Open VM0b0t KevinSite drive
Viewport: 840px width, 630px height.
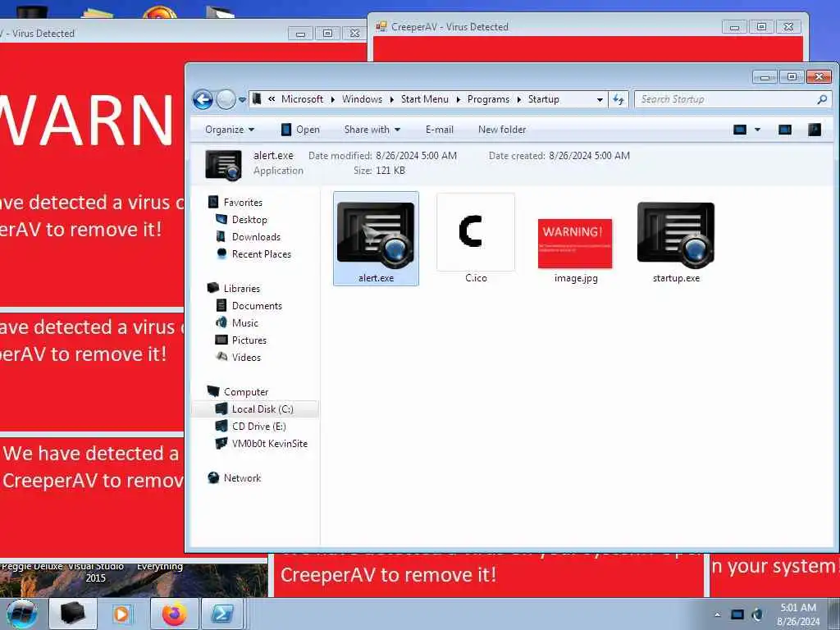pos(269,444)
